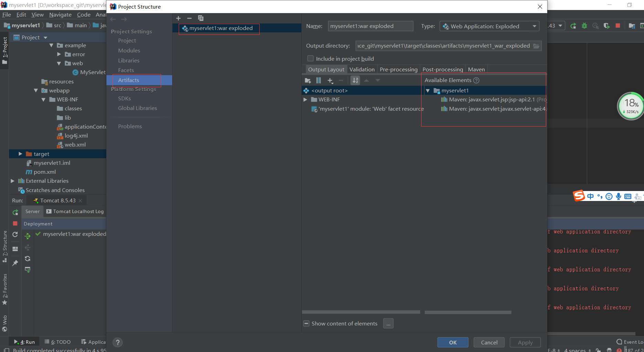This screenshot has width=644, height=352.
Task: Open Problems in Project Structure sidebar
Action: click(130, 126)
